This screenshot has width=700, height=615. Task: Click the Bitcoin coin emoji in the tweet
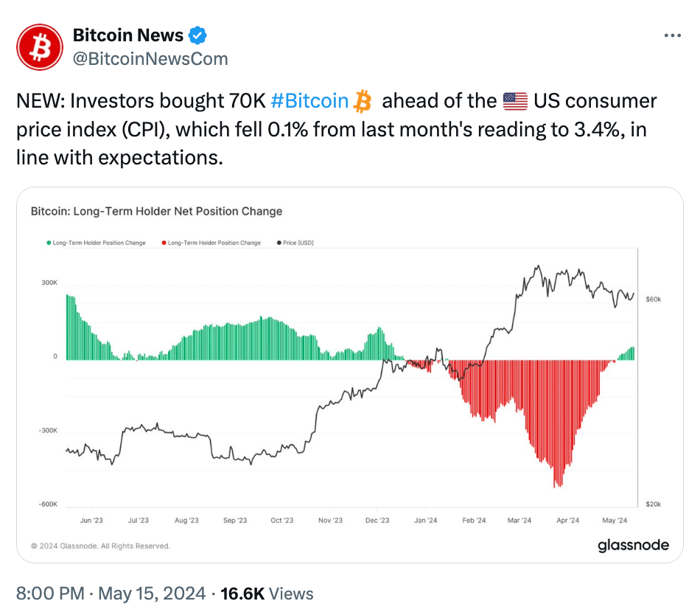360,100
